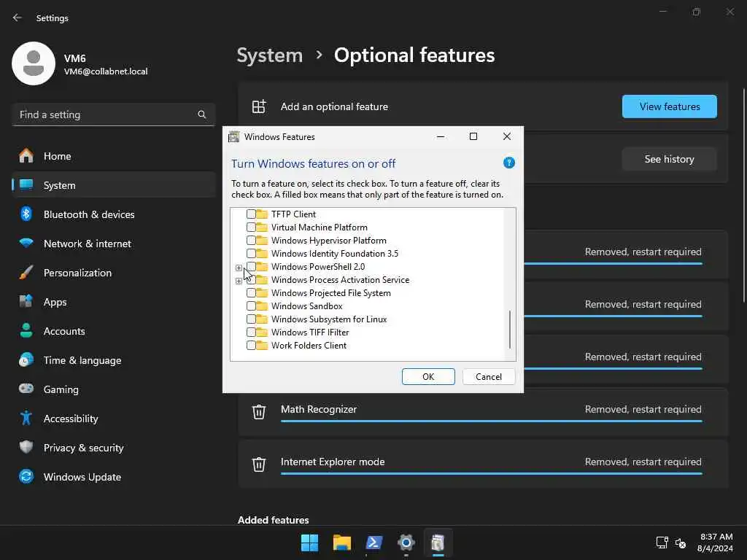Screen dimensions: 747x560
Task: Expand the Windows PowerShell 2.0 node
Action: [239, 268]
